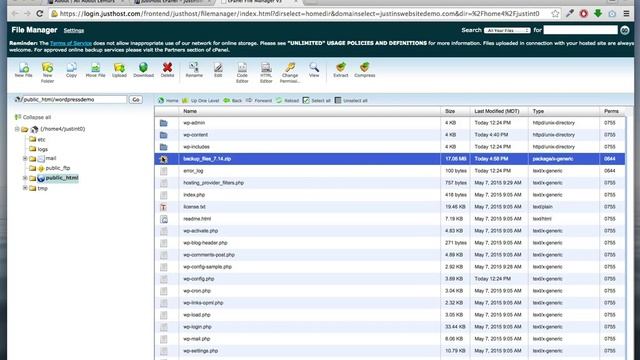
Task: Click Select all files
Action: [x=317, y=100]
